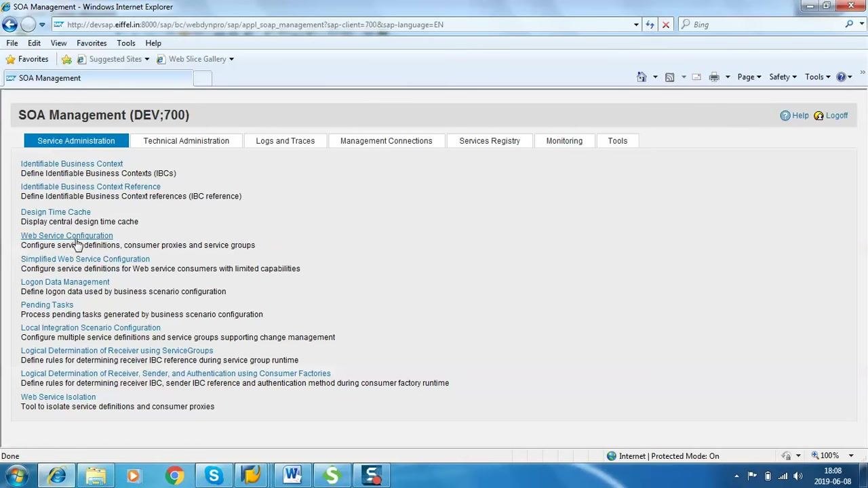Open the File menu

(12, 43)
